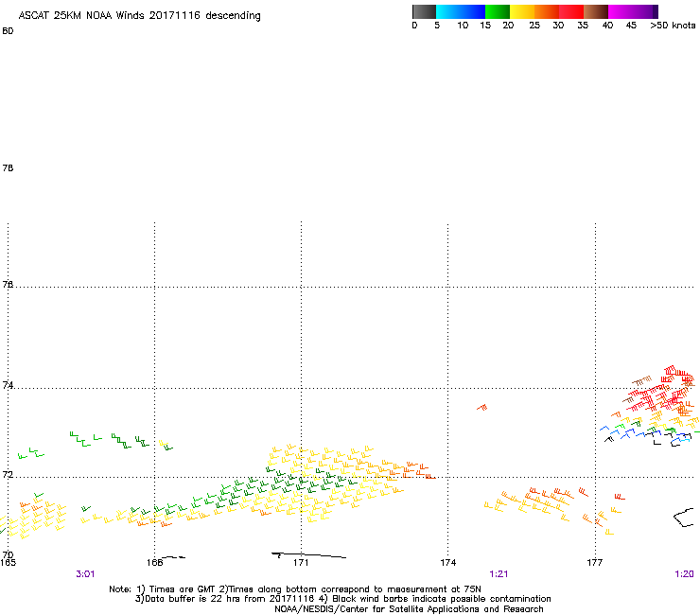Click the black coastline outline at the right edge
700x615 pixels.
[x=684, y=518]
